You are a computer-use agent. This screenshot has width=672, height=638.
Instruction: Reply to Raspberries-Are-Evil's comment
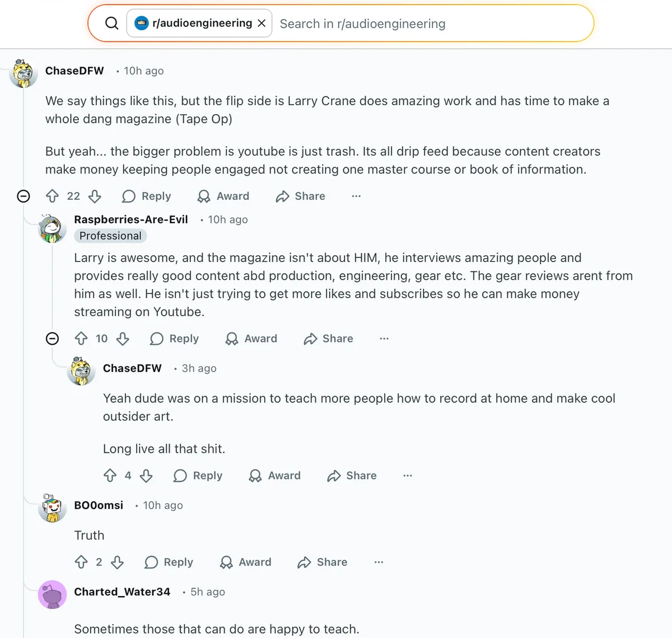point(175,339)
